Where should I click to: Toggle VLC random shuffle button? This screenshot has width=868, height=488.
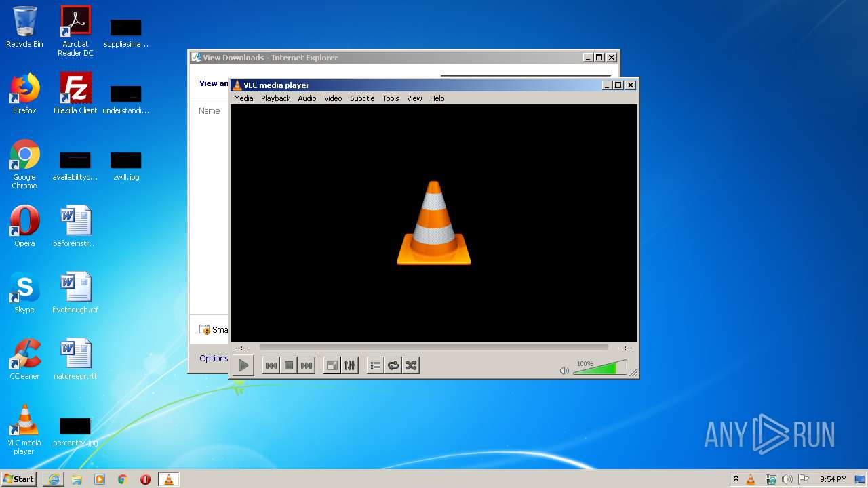pos(410,365)
